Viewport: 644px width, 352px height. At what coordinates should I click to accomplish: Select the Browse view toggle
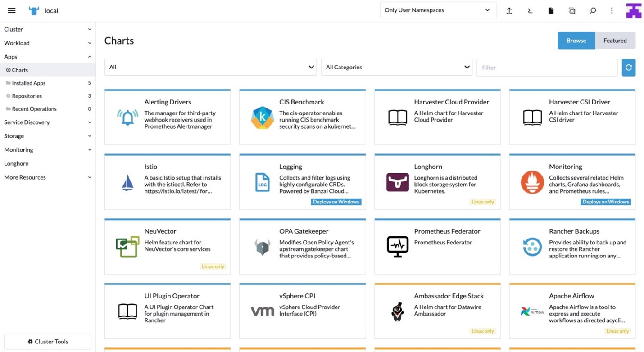[576, 41]
